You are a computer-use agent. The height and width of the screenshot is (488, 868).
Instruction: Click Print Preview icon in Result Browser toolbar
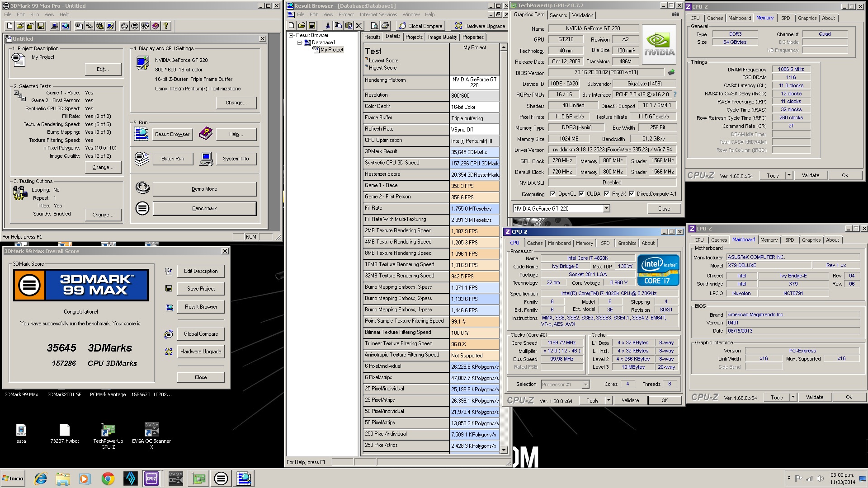coord(375,26)
